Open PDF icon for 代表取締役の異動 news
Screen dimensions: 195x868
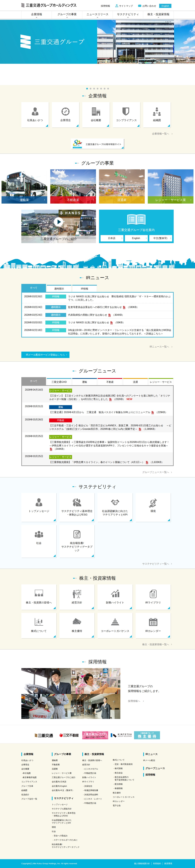(110, 315)
